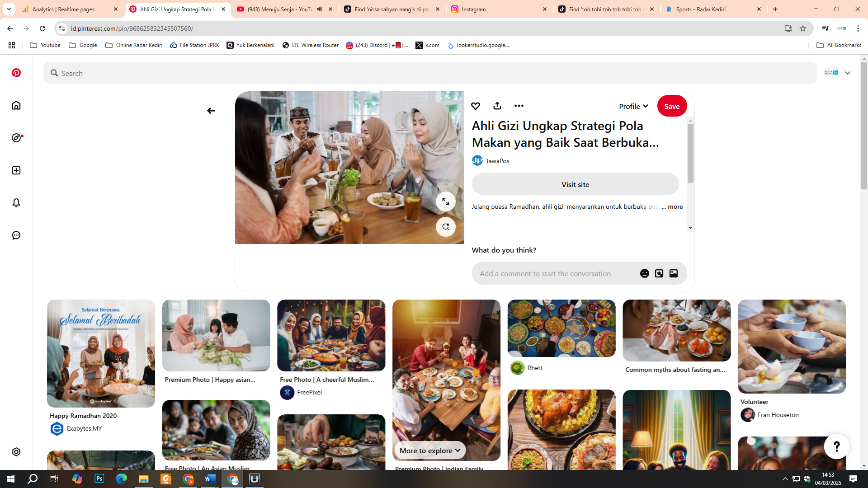Open Pinterest notifications bell
868x488 pixels.
tap(16, 203)
